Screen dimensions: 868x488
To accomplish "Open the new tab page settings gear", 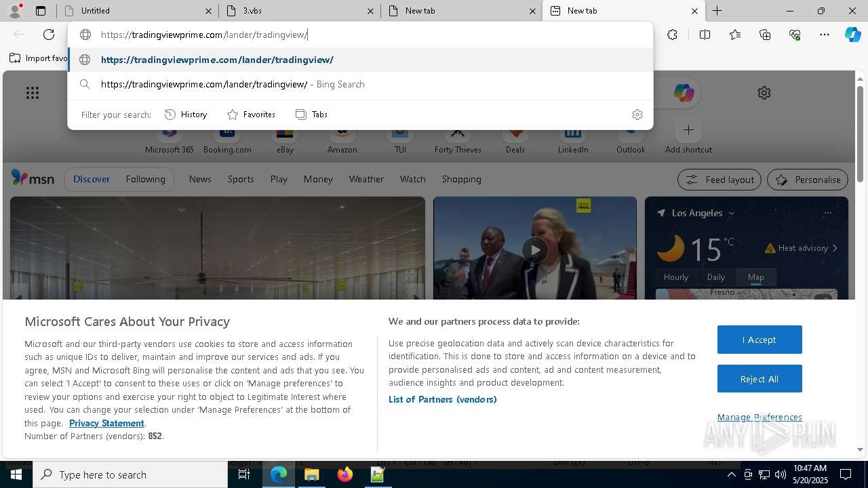I will tap(764, 93).
